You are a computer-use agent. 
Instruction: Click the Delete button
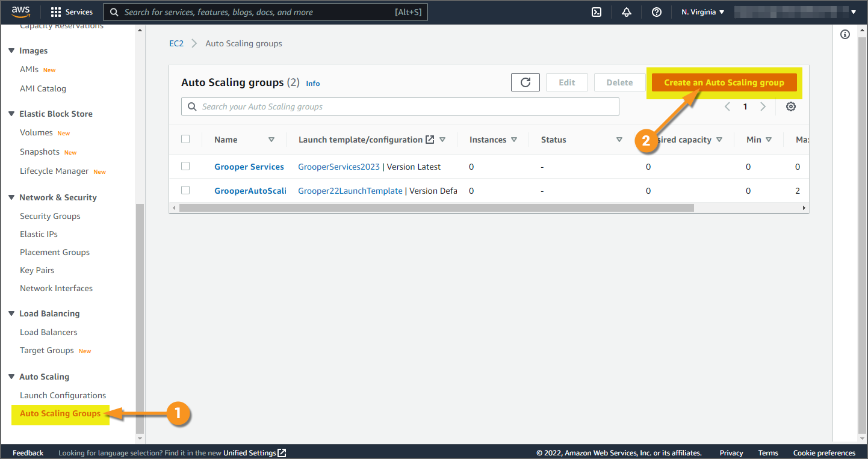click(x=619, y=82)
